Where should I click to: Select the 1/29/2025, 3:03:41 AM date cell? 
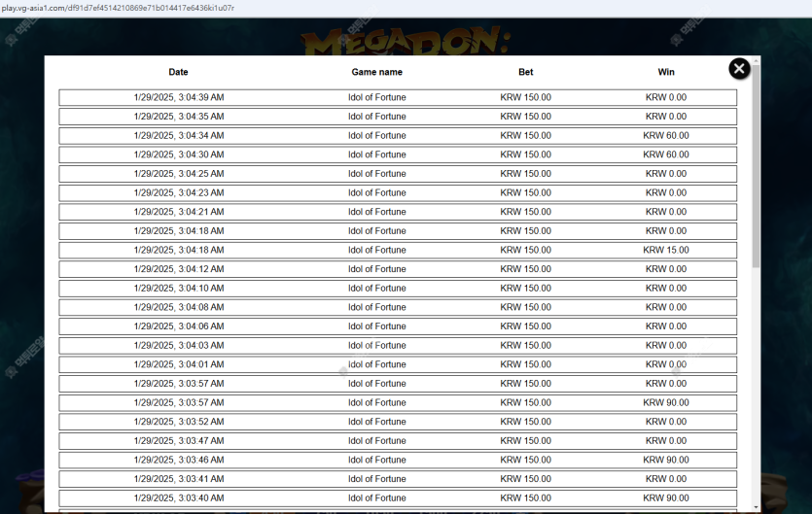point(179,479)
